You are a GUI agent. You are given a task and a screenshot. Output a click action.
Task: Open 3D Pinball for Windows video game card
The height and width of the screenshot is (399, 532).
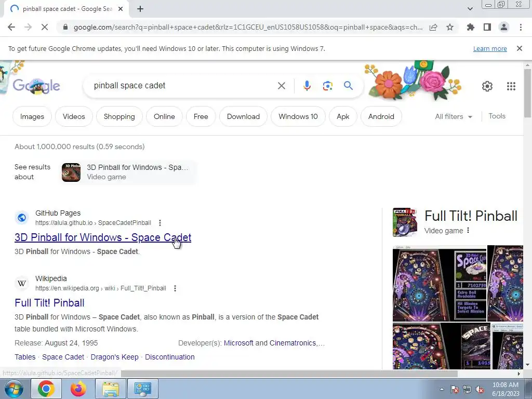pyautogui.click(x=128, y=172)
